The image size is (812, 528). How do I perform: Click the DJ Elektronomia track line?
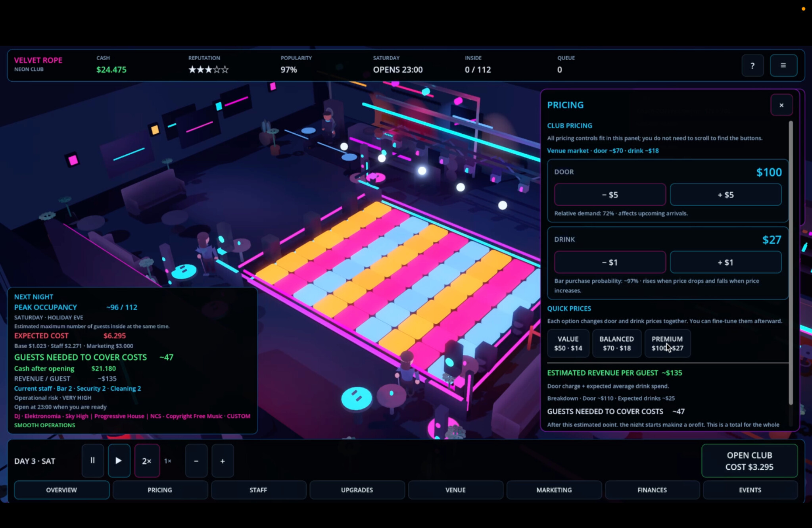pyautogui.click(x=132, y=416)
